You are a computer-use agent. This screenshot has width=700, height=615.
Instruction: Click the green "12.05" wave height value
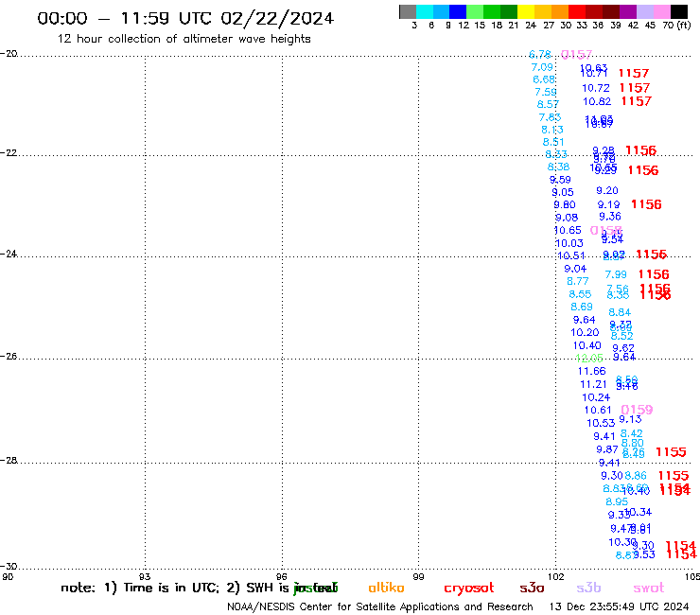(589, 359)
